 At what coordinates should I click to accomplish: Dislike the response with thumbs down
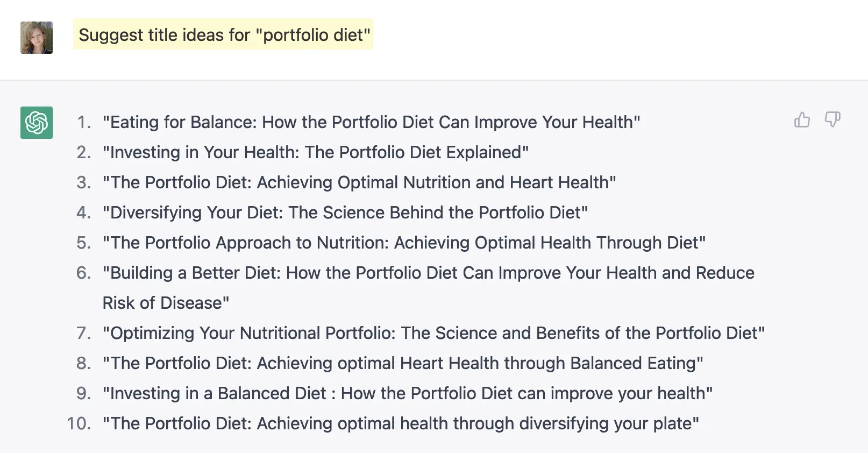pos(833,119)
